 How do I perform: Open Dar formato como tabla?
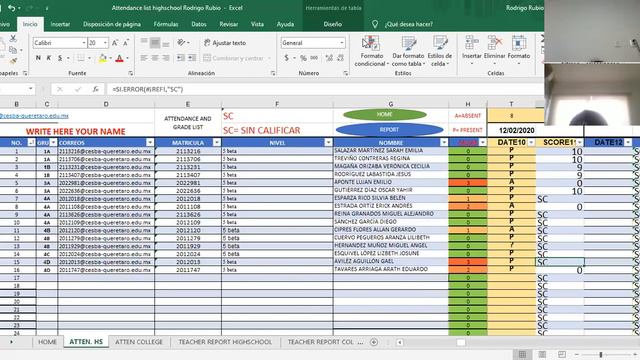click(408, 51)
